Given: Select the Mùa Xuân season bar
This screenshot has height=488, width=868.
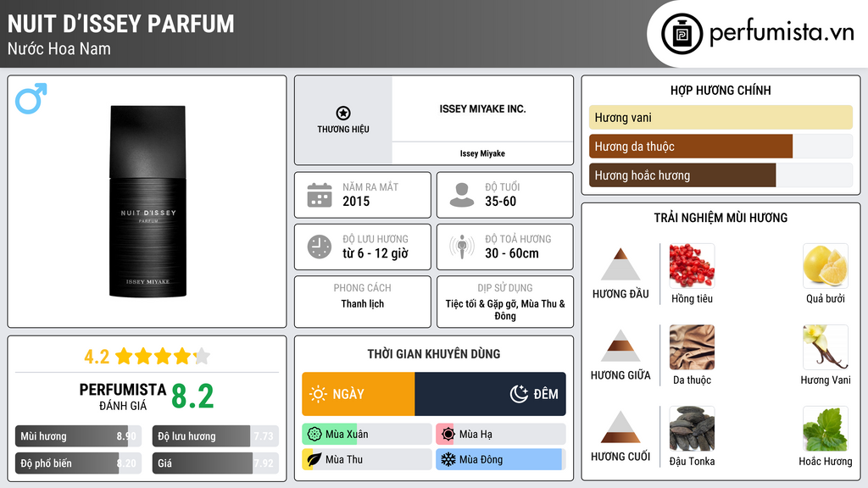Looking at the screenshot, I should coord(366,435).
